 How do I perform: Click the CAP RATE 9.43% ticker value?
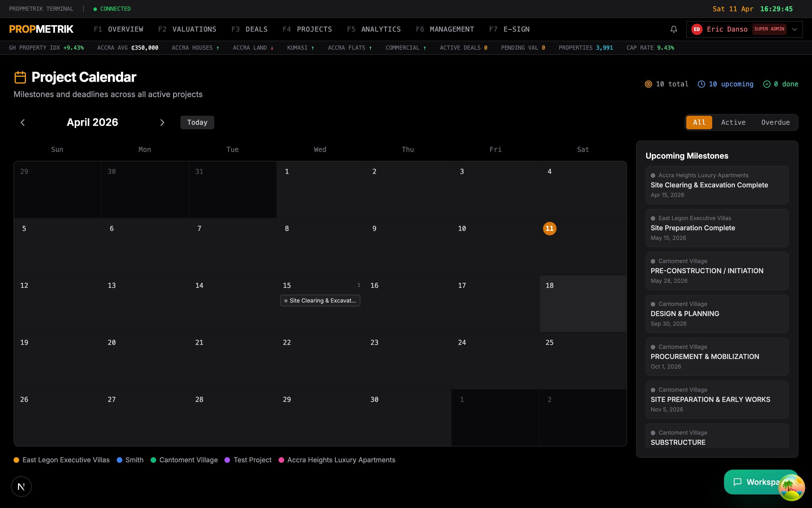coord(665,48)
